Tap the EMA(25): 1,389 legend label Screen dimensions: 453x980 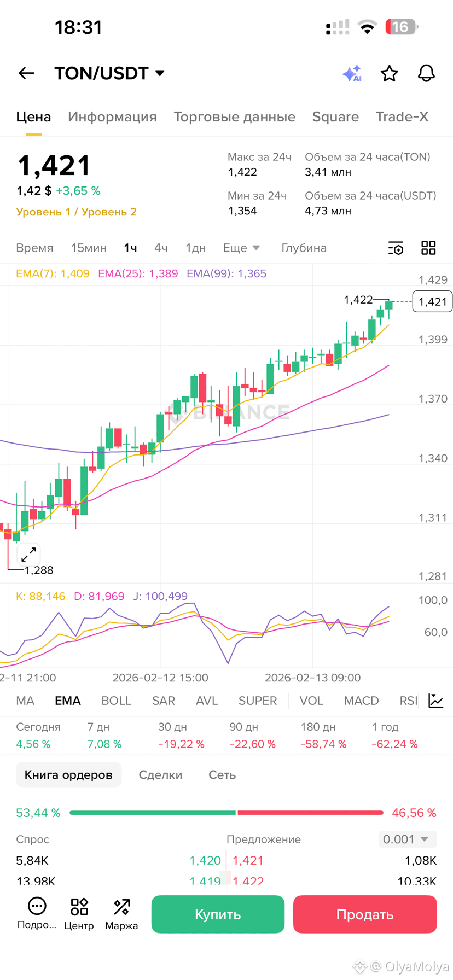click(x=138, y=273)
